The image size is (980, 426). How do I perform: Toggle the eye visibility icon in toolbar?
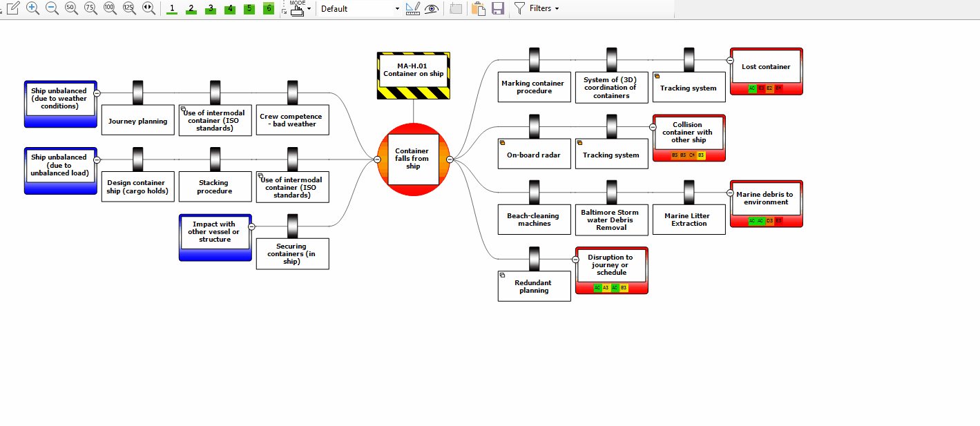click(432, 8)
